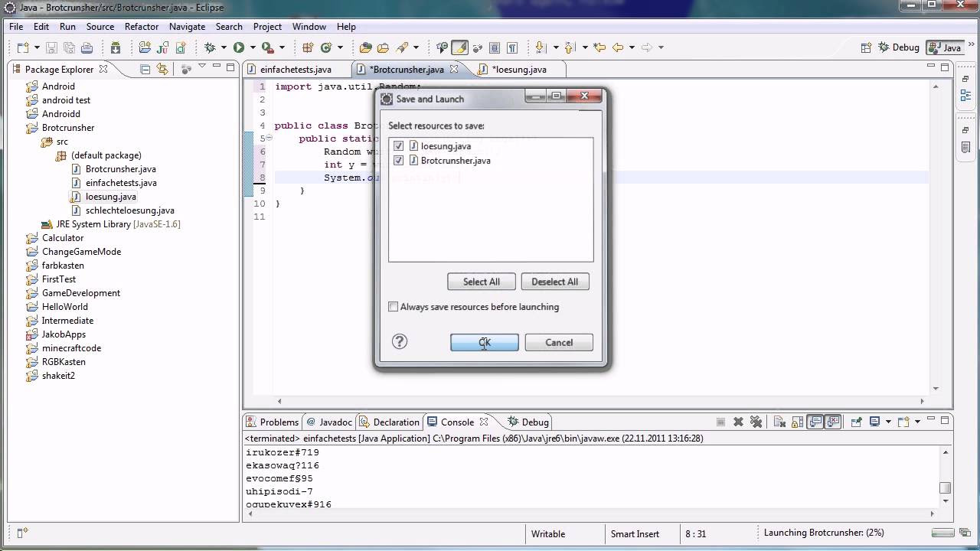Click Remove Launch console X icon

738,422
